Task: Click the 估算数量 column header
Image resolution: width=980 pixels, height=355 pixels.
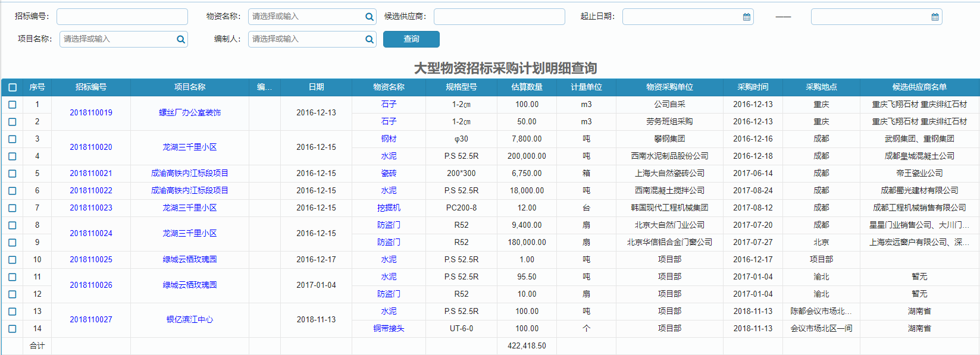Action: tap(527, 87)
